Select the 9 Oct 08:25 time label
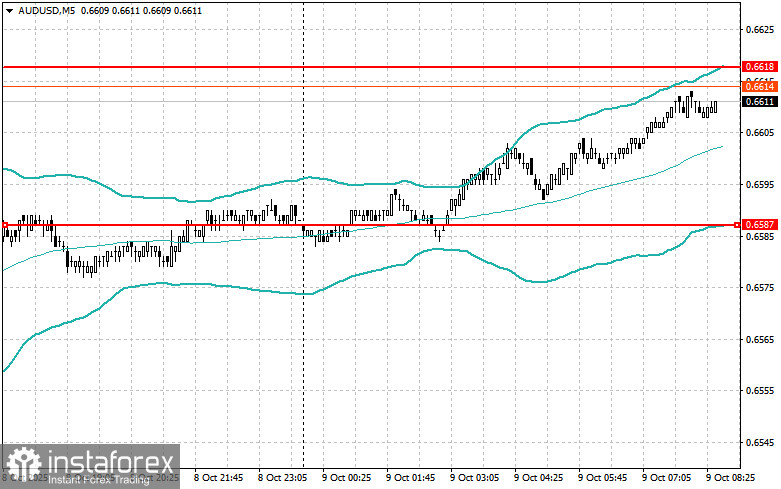 click(730, 478)
